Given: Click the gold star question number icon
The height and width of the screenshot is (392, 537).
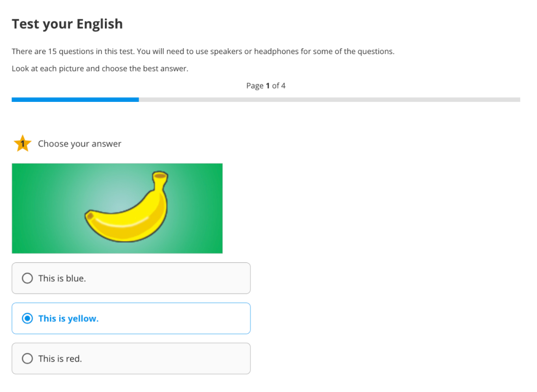Looking at the screenshot, I should coord(22,143).
